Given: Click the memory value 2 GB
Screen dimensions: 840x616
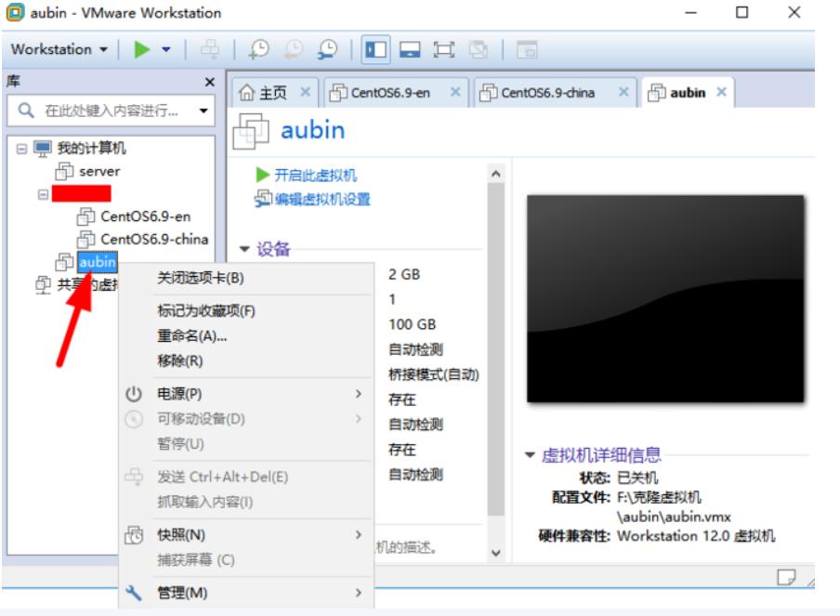Looking at the screenshot, I should (x=404, y=274).
